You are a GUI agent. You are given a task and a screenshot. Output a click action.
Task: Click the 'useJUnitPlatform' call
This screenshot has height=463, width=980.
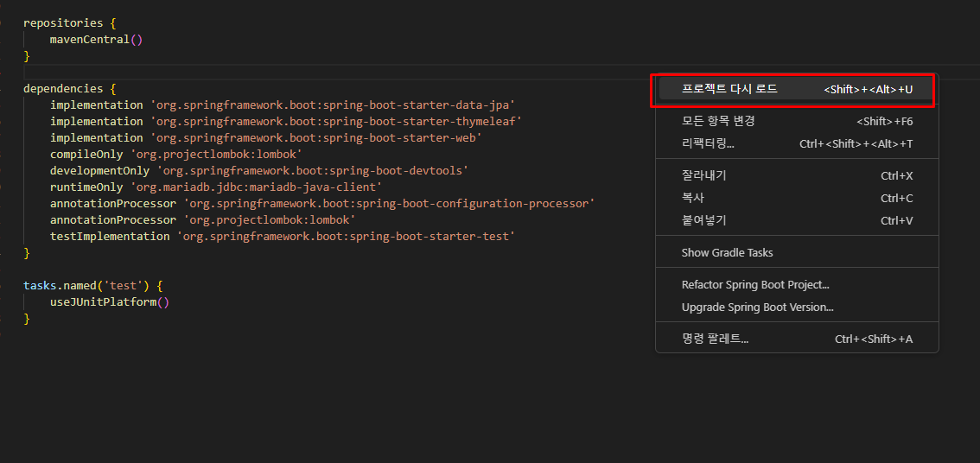click(x=103, y=301)
